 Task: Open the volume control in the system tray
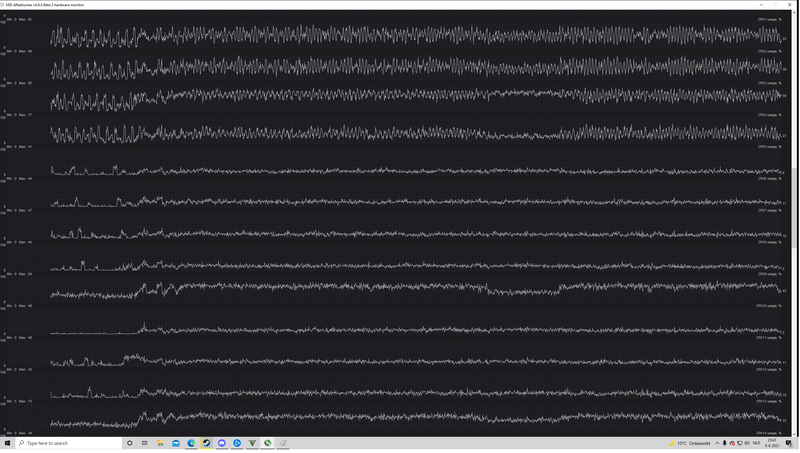(x=747, y=443)
